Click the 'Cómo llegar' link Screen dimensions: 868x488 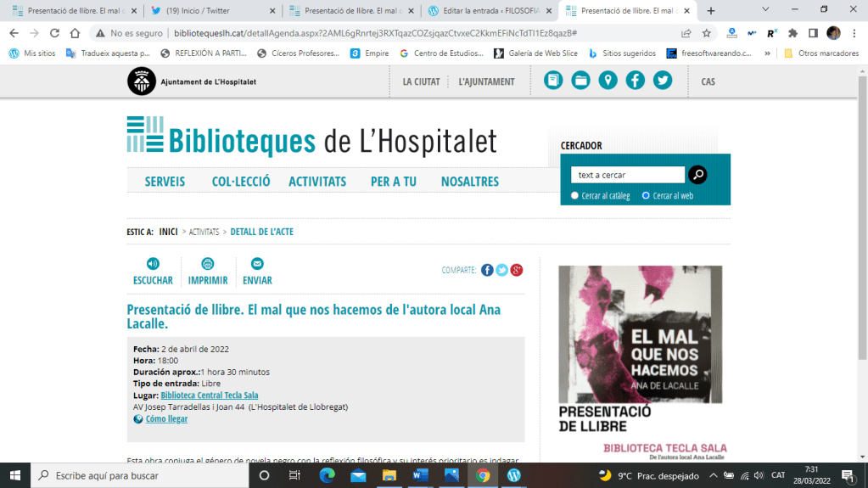coord(166,419)
